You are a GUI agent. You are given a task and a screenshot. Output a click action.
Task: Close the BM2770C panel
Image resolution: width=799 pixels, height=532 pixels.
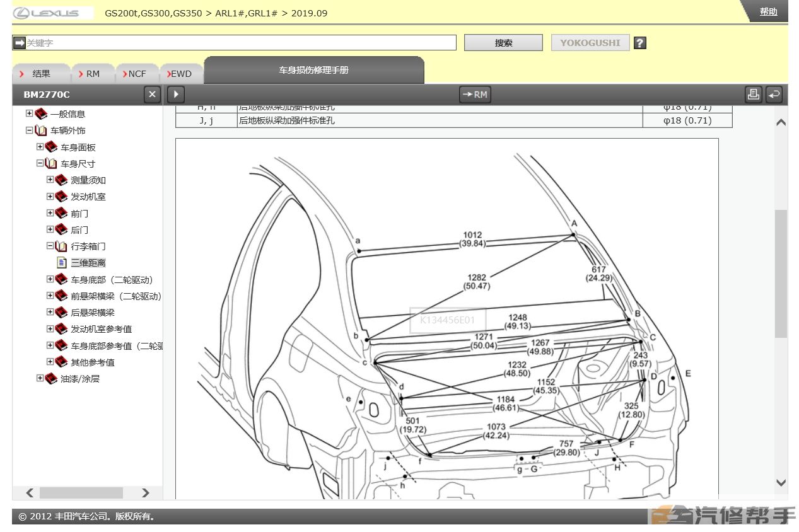[x=152, y=95]
